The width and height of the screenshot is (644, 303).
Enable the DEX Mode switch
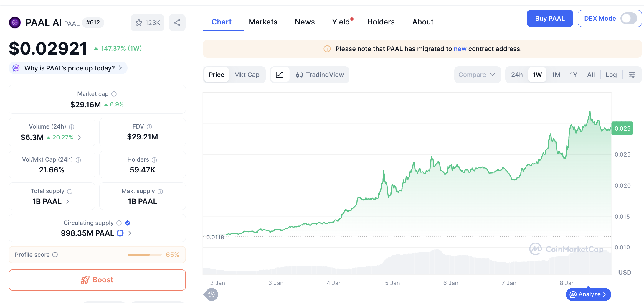628,19
